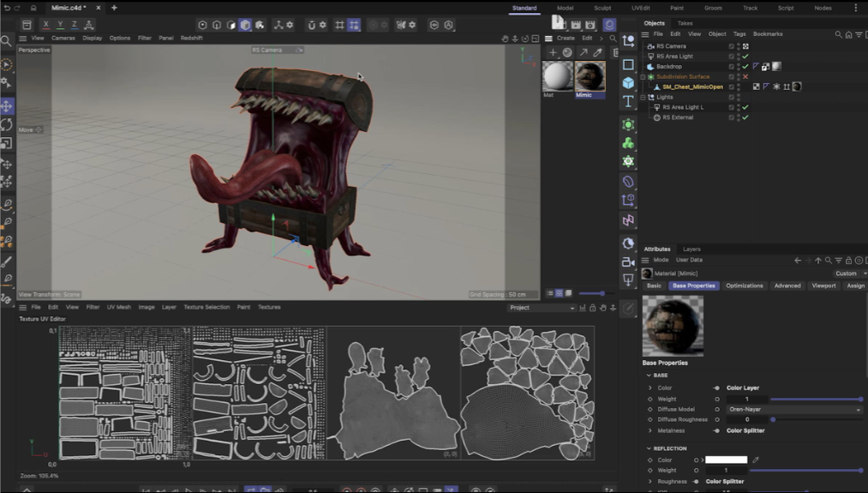The image size is (868, 493).
Task: Select the Rotate tool in left toolbar
Action: [x=7, y=125]
